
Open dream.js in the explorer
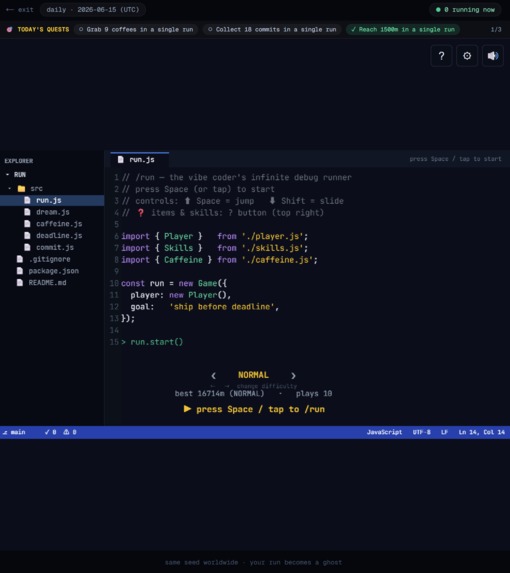point(52,212)
